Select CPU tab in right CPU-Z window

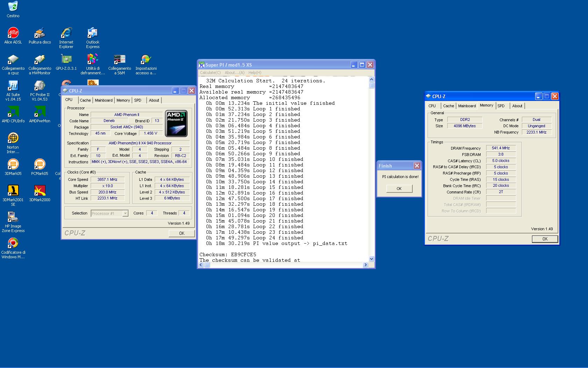pyautogui.click(x=432, y=106)
